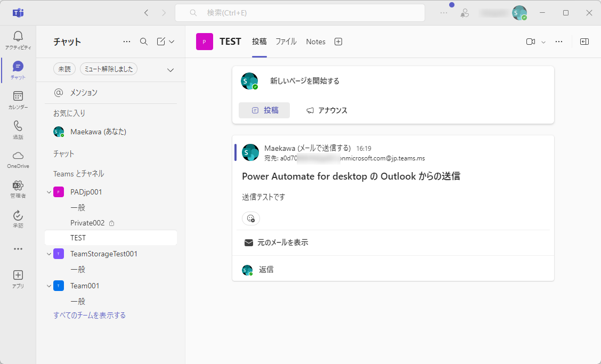This screenshot has height=364, width=601.
Task: Click message sender Maekawa avatar
Action: click(250, 152)
